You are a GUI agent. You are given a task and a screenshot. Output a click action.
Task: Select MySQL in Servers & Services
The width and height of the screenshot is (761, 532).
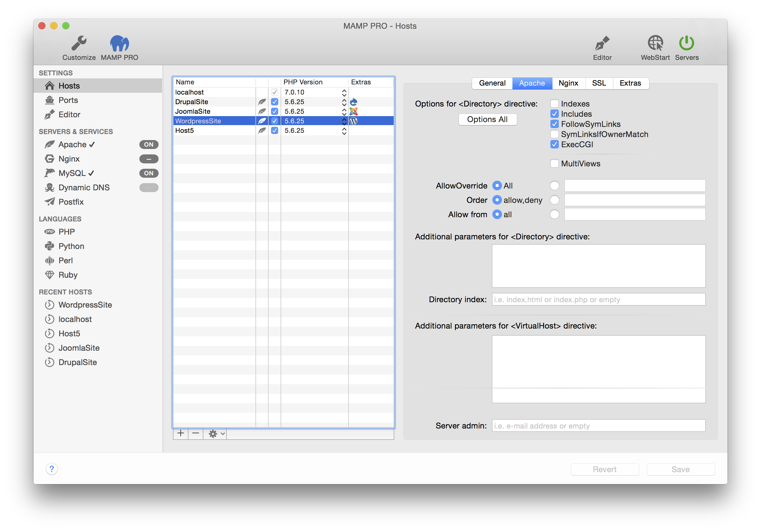point(70,173)
